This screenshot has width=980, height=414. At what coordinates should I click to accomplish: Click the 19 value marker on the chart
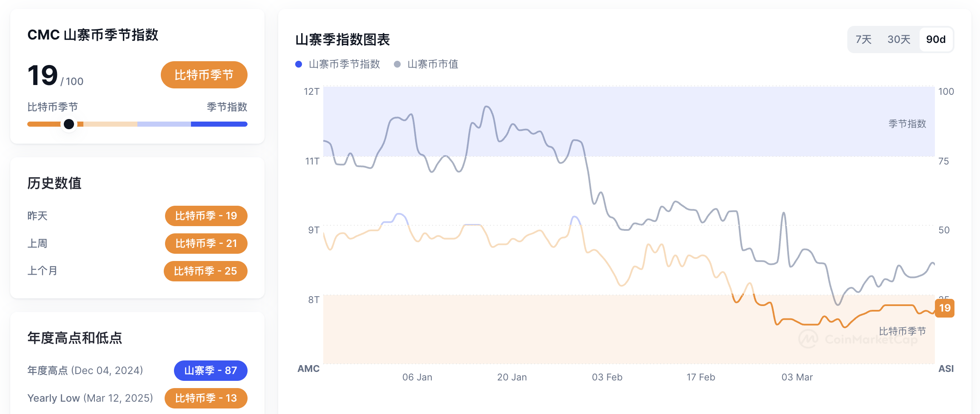pyautogui.click(x=945, y=309)
